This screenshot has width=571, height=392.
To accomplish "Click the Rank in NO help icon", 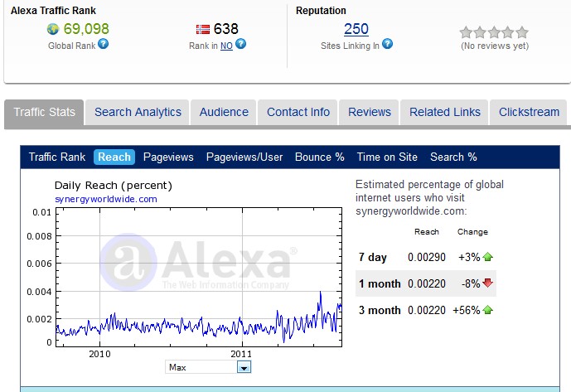I will [x=240, y=44].
